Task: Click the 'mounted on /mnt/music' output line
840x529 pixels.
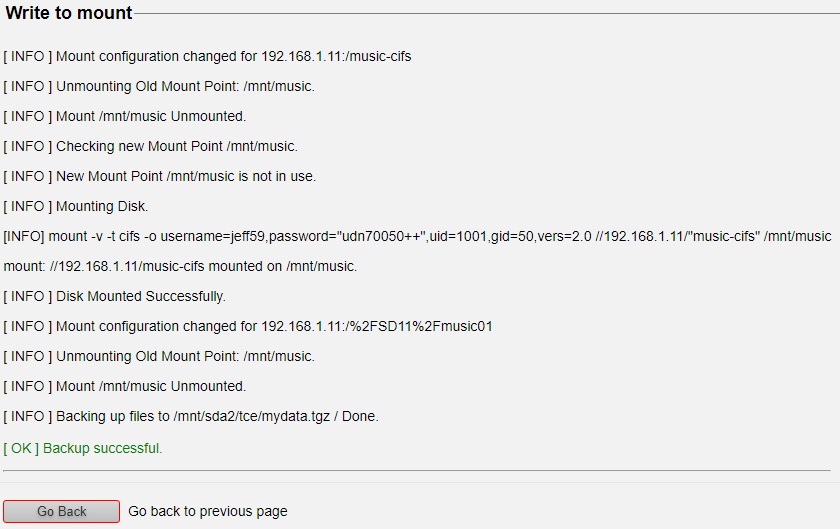Action: (180, 266)
